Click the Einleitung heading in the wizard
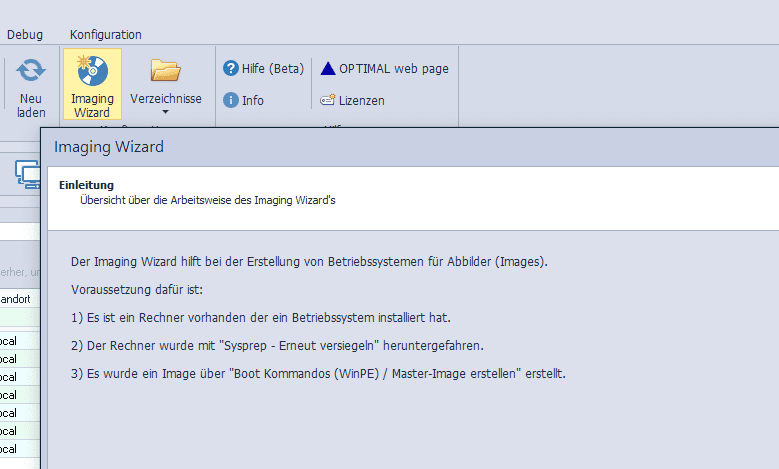779x469 pixels. (x=86, y=185)
